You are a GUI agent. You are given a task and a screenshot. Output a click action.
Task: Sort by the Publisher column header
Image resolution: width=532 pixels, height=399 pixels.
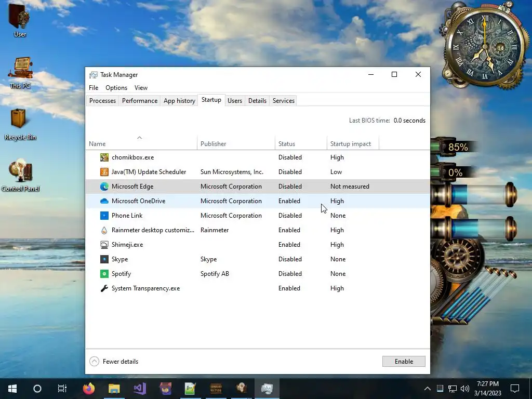[x=236, y=143]
